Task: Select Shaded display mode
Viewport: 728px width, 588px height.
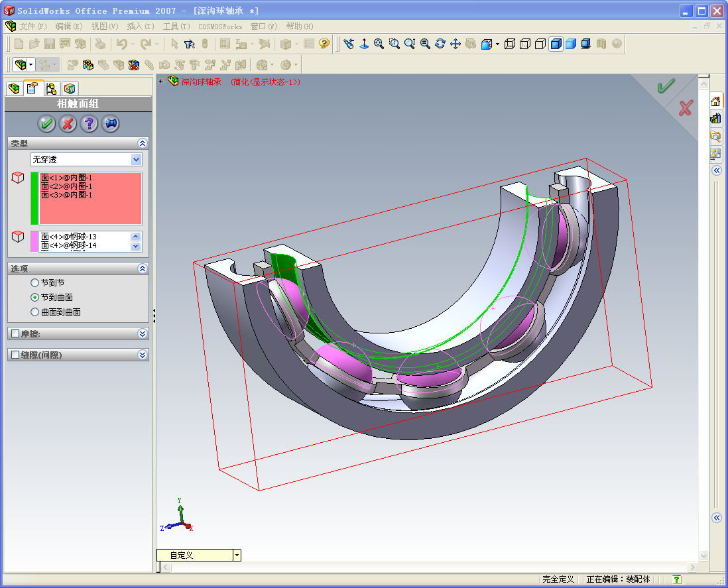Action: [571, 44]
